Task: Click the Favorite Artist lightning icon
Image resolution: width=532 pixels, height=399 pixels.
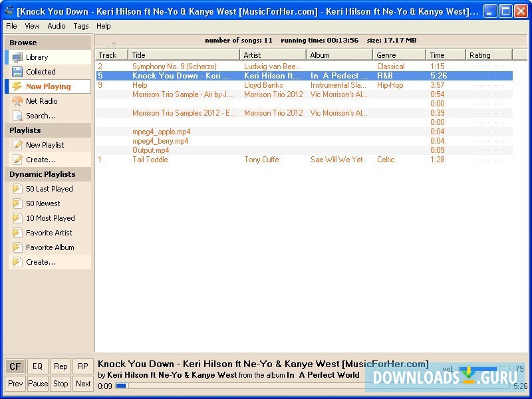Action: (17, 232)
